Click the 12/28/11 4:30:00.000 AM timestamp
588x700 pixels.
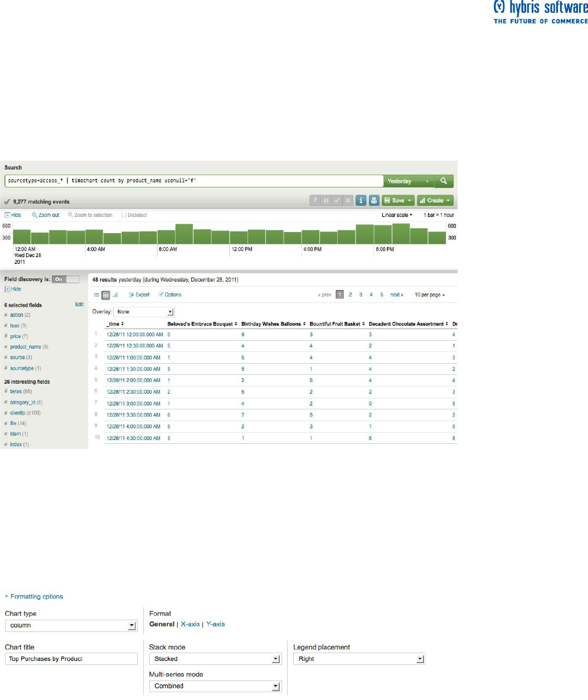pyautogui.click(x=134, y=438)
